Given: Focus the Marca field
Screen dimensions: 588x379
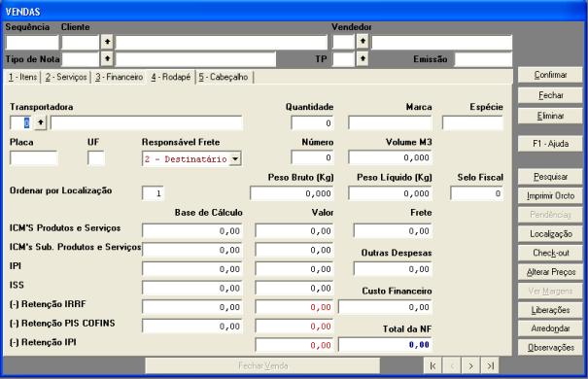Looking at the screenshot, I should click(390, 123).
